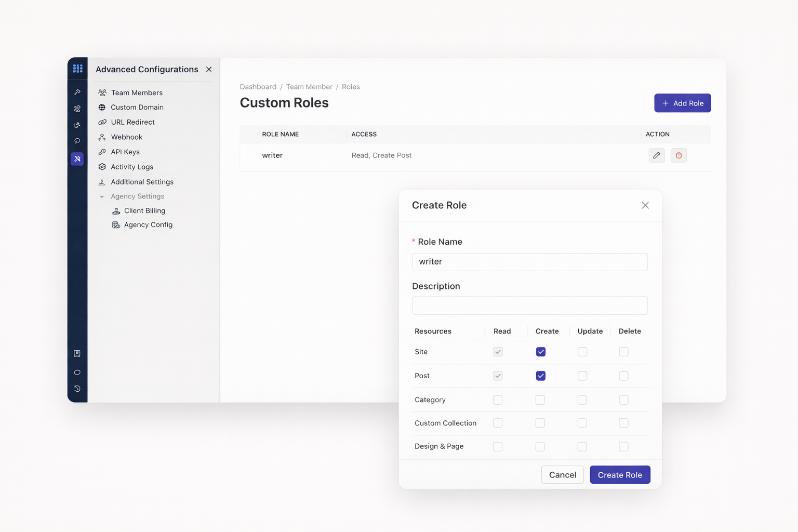798x532 pixels.
Task: Open Client Billing under Agency Settings
Action: tap(144, 210)
